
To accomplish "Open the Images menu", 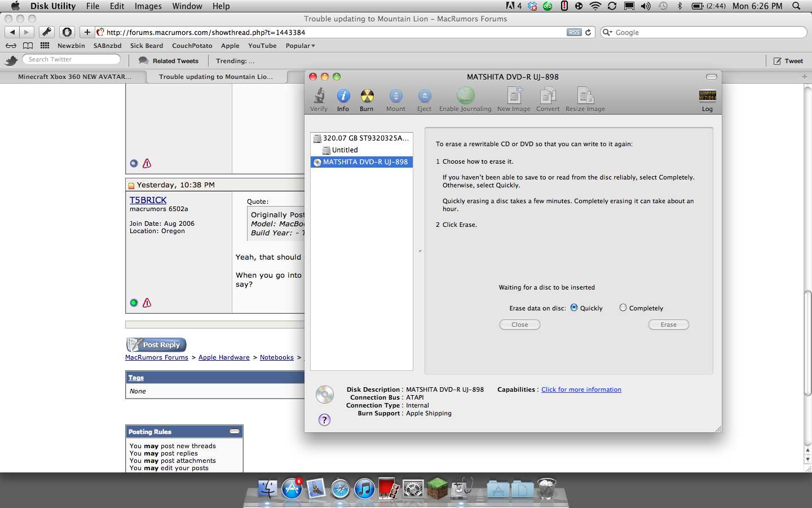I will pos(148,6).
